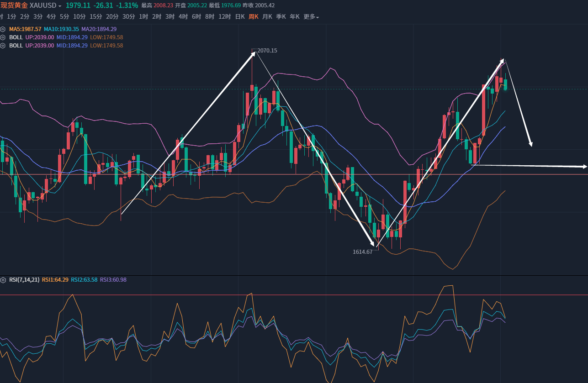Open settings icon beside MA5 indicator
Screen dimensions: 588x383
3,29
